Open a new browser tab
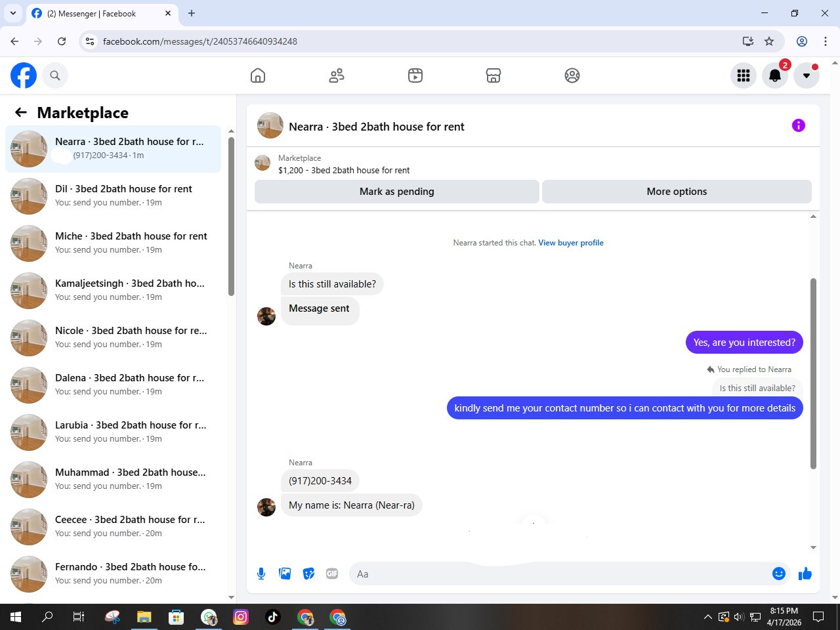Viewport: 840px width, 630px height. pos(192,13)
